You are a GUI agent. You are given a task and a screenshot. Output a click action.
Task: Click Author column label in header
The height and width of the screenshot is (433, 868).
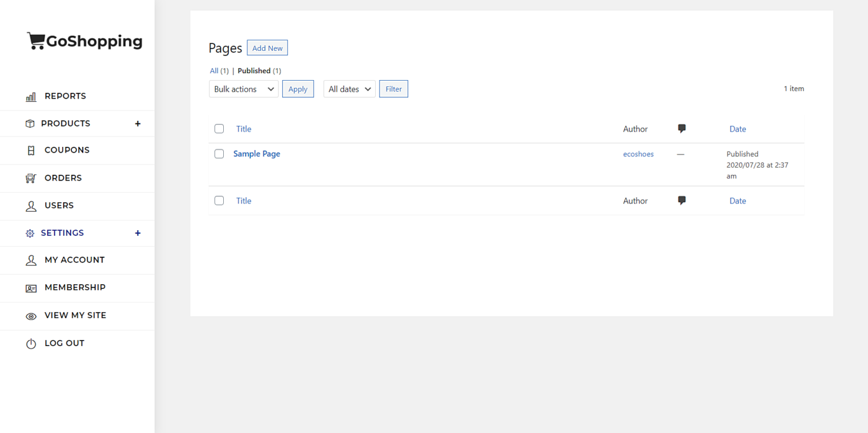pos(635,129)
